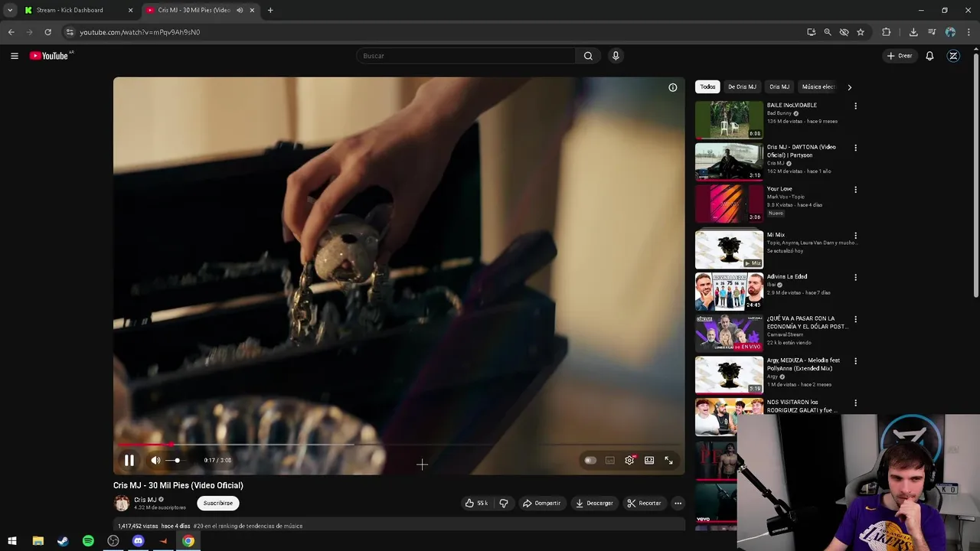Start voice search with microphone icon
980x551 pixels.
(x=616, y=56)
